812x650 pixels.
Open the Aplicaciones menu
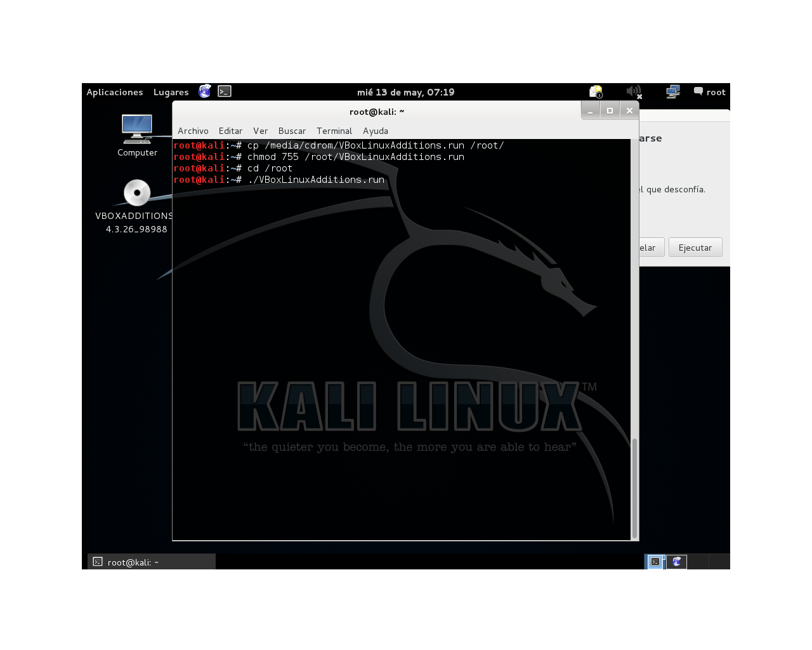115,92
